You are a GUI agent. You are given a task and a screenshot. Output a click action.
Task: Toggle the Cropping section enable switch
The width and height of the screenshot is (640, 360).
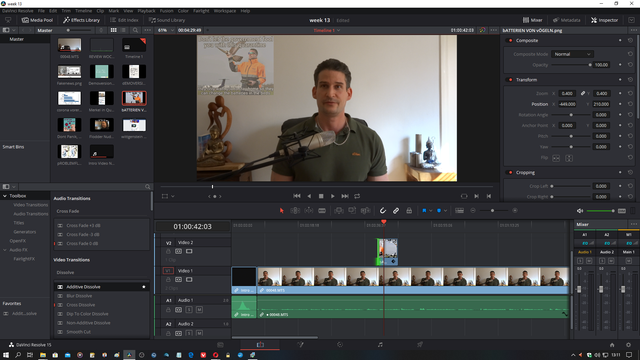[510, 173]
